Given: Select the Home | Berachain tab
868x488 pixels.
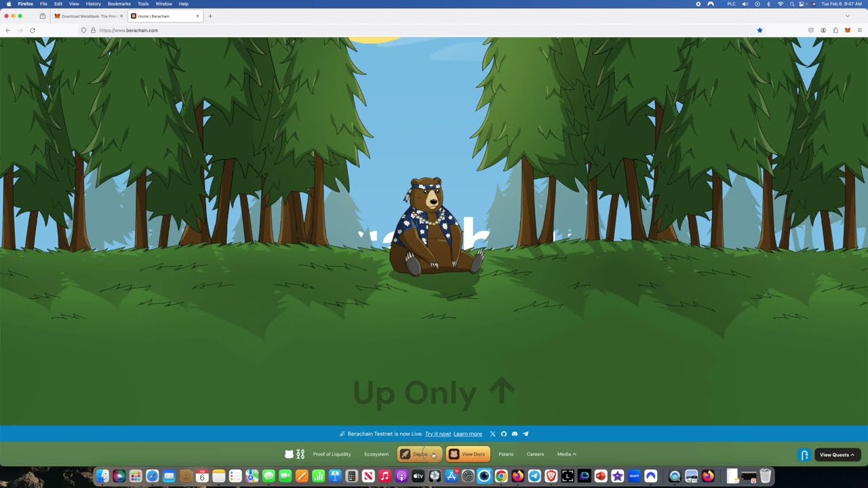Looking at the screenshot, I should pyautogui.click(x=165, y=16).
